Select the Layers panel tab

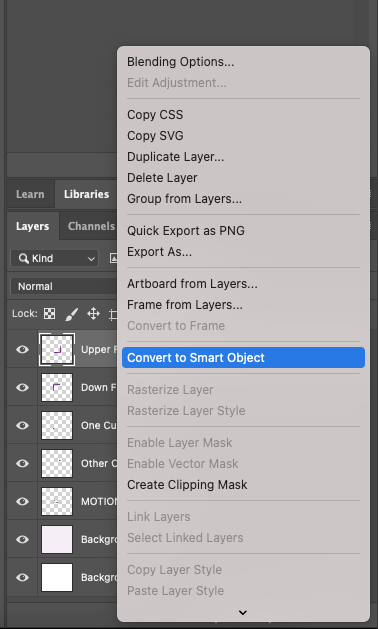33,226
